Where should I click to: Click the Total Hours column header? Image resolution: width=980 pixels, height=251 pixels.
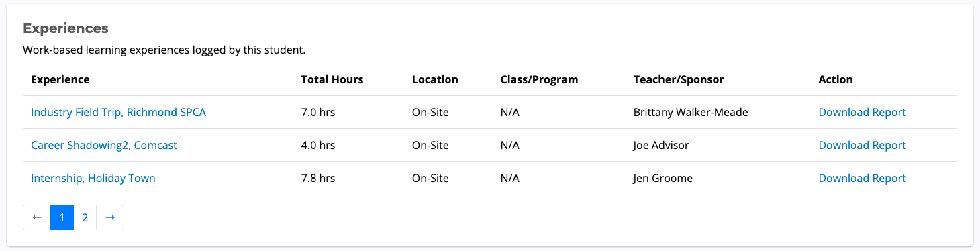[x=332, y=79]
